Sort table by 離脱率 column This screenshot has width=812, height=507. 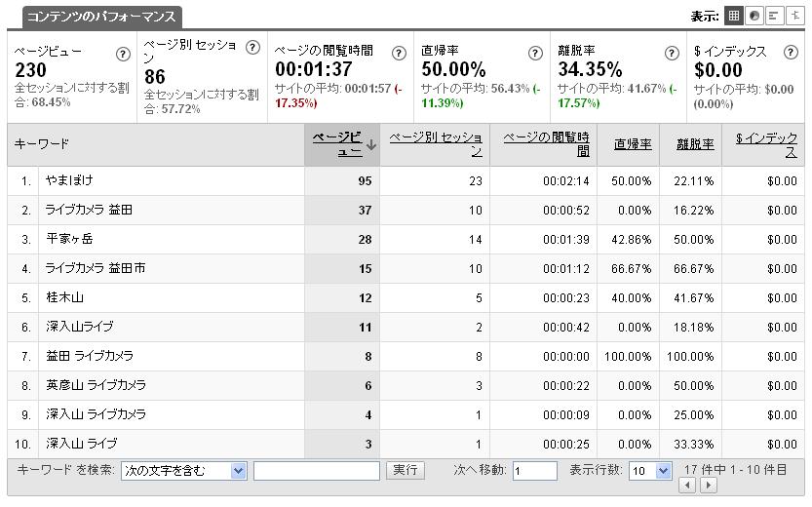694,144
